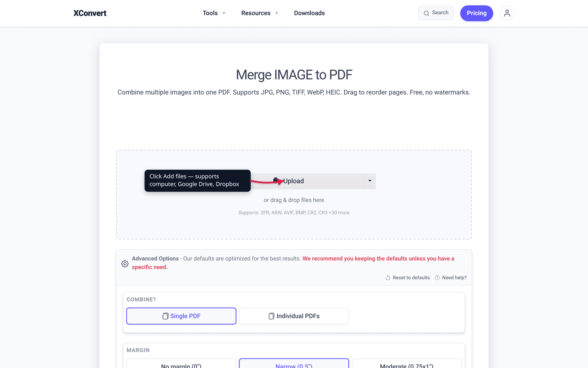Click the MARGIN section label
This screenshot has width=588, height=368.
click(x=138, y=350)
